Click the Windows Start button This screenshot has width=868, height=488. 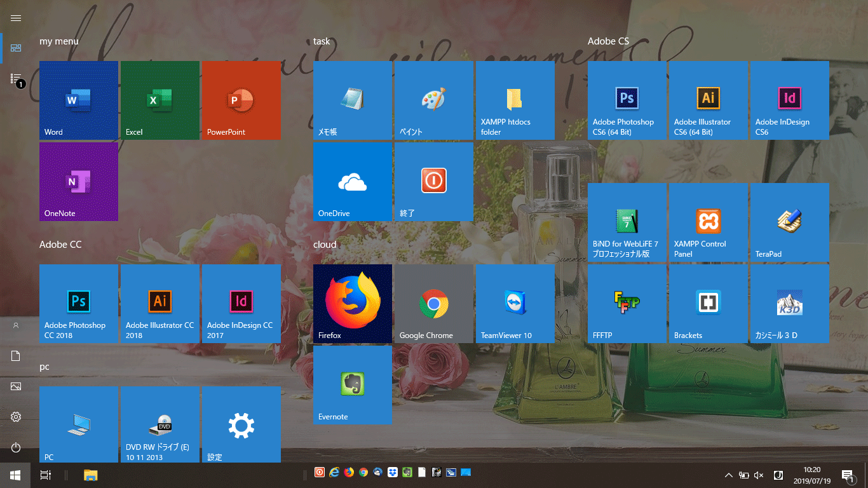[15, 475]
